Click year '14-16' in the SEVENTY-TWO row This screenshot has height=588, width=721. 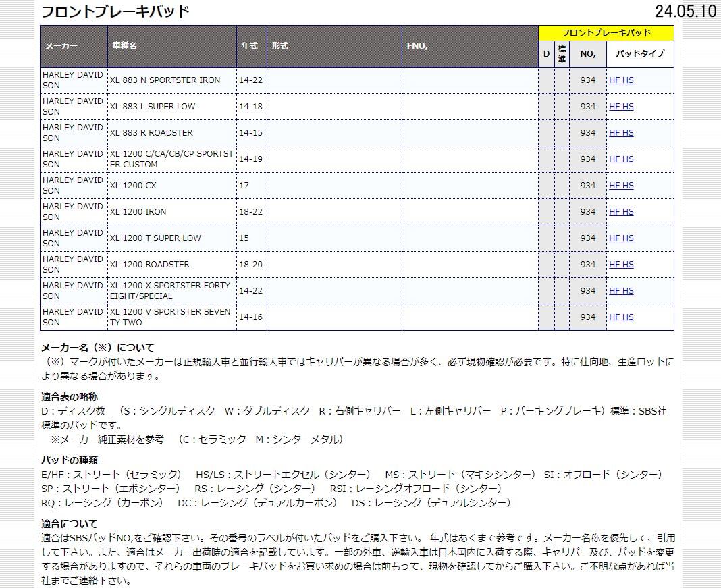pos(250,317)
